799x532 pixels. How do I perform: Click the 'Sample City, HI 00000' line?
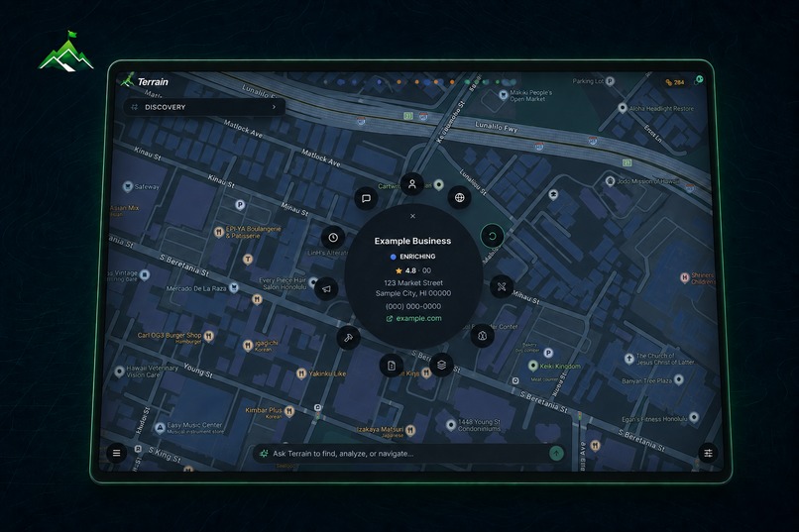click(413, 293)
